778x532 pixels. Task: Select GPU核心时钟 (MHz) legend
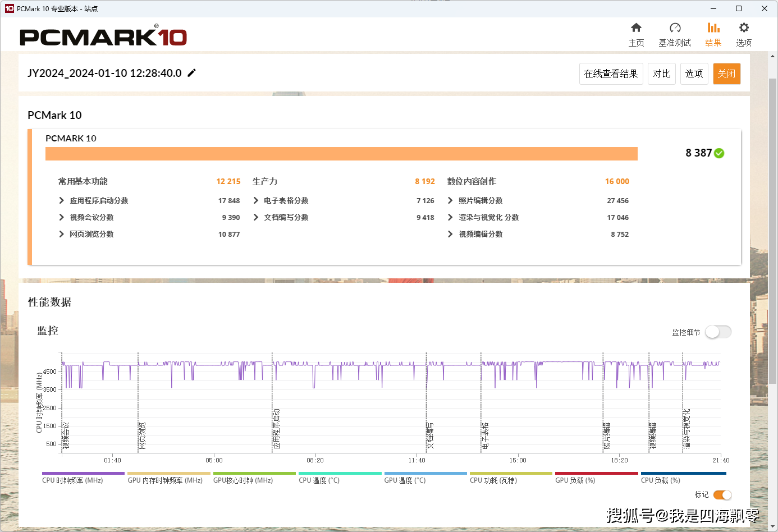point(254,478)
